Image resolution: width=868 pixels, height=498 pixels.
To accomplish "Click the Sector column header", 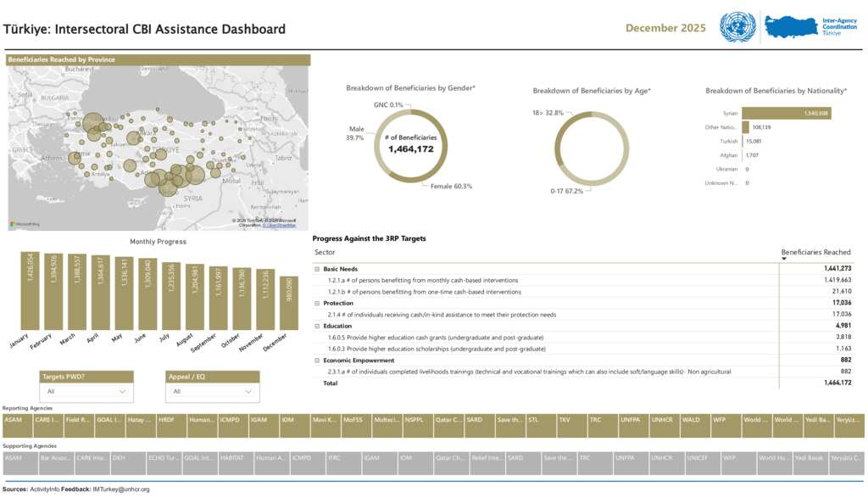I will pos(325,252).
